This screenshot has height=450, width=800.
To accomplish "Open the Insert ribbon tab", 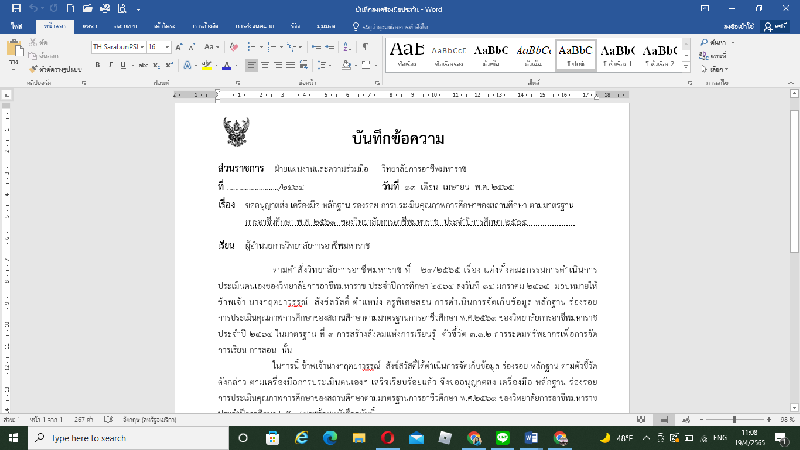I will [89, 25].
